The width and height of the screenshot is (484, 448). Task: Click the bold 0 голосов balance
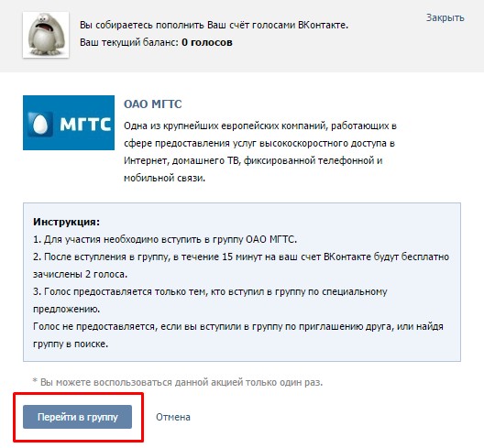(x=207, y=42)
